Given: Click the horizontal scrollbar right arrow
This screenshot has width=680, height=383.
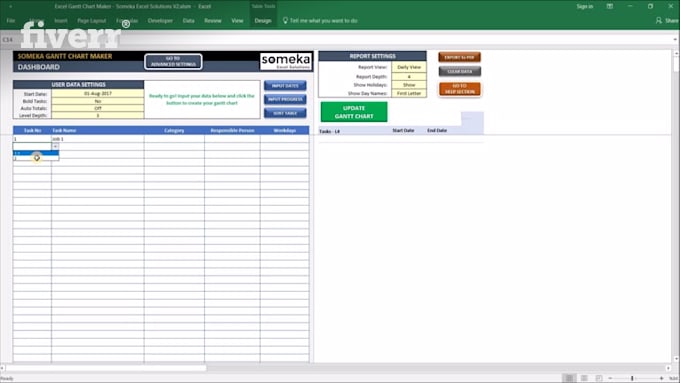Looking at the screenshot, I should [668, 368].
